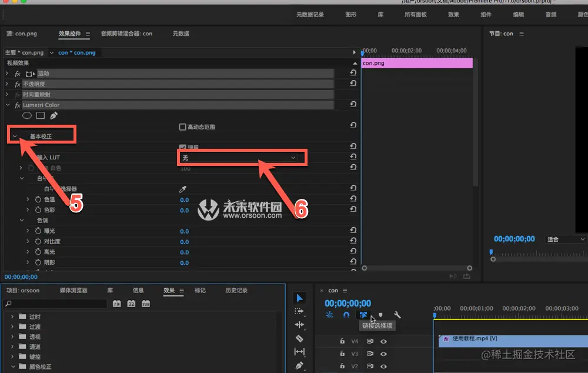Click the rectangle mask icon under Lumetri Color

click(39, 115)
